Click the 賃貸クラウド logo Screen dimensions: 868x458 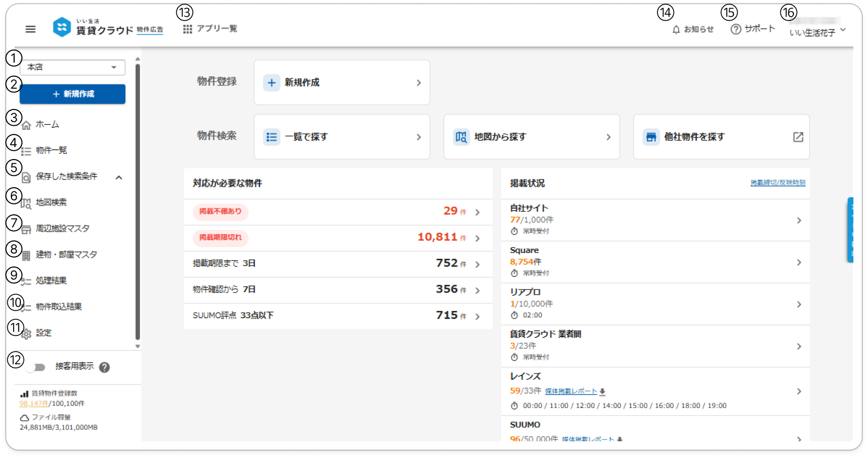click(x=107, y=27)
